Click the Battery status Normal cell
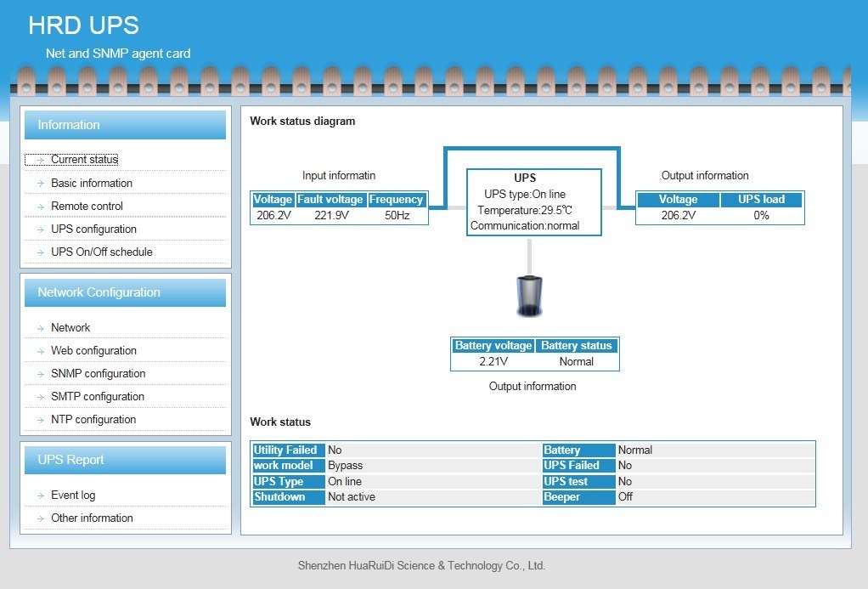The height and width of the screenshot is (589, 868). [x=577, y=361]
